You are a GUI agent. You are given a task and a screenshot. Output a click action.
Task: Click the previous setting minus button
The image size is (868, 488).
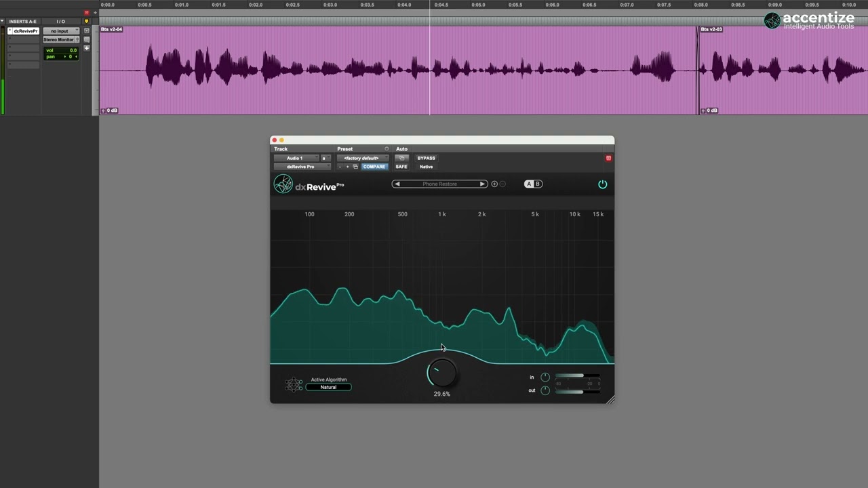click(340, 167)
